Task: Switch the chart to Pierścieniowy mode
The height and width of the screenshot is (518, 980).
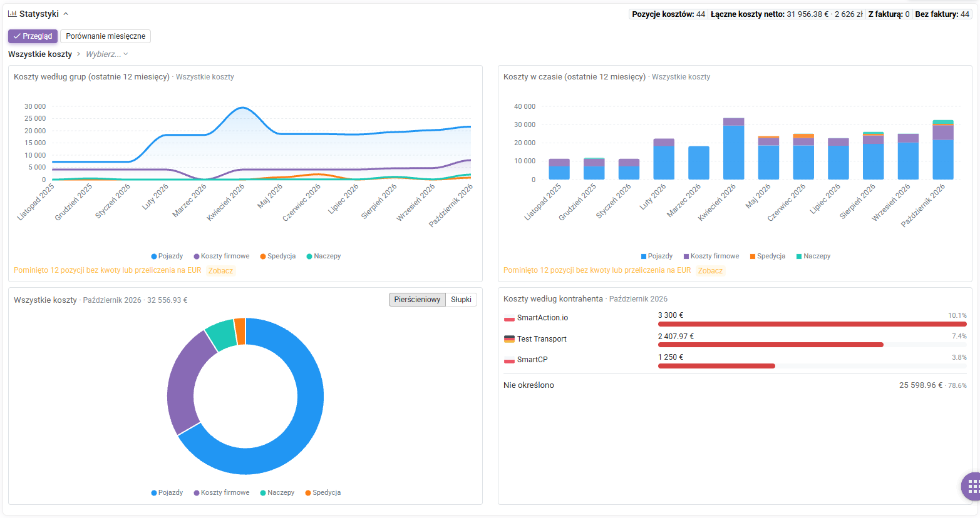Action: coord(417,300)
